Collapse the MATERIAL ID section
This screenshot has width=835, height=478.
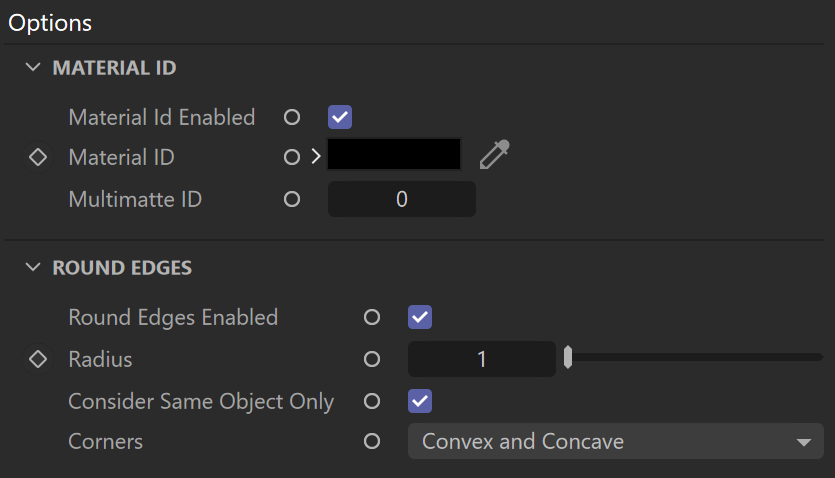click(33, 68)
